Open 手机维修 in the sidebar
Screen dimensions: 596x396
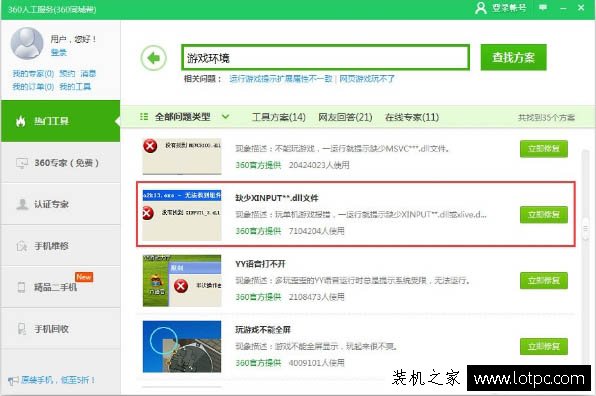[x=60, y=246]
